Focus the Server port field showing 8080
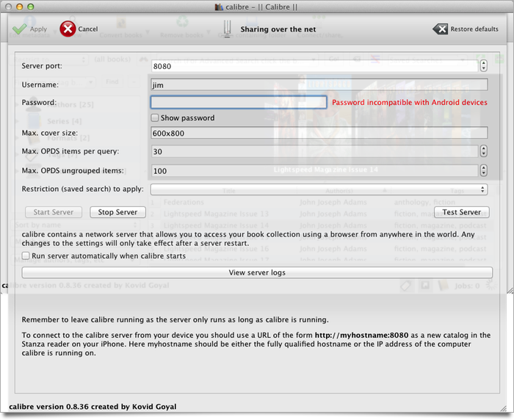Viewport: 514px width, 420px height. click(315, 66)
